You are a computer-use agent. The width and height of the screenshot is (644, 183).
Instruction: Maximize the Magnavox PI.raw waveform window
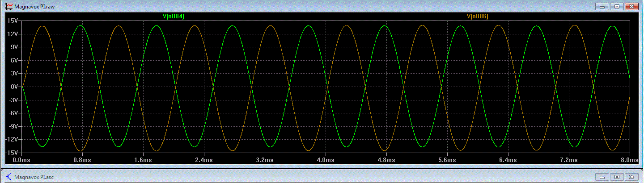(617, 7)
